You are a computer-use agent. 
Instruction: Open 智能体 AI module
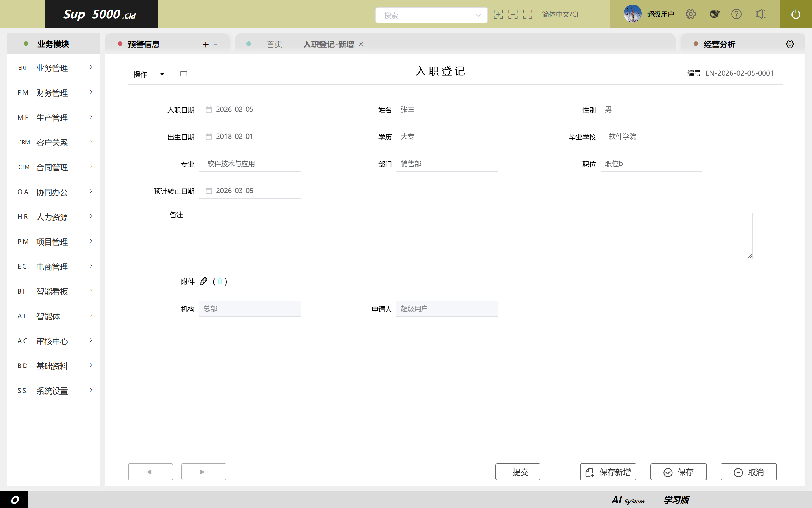pyautogui.click(x=53, y=316)
